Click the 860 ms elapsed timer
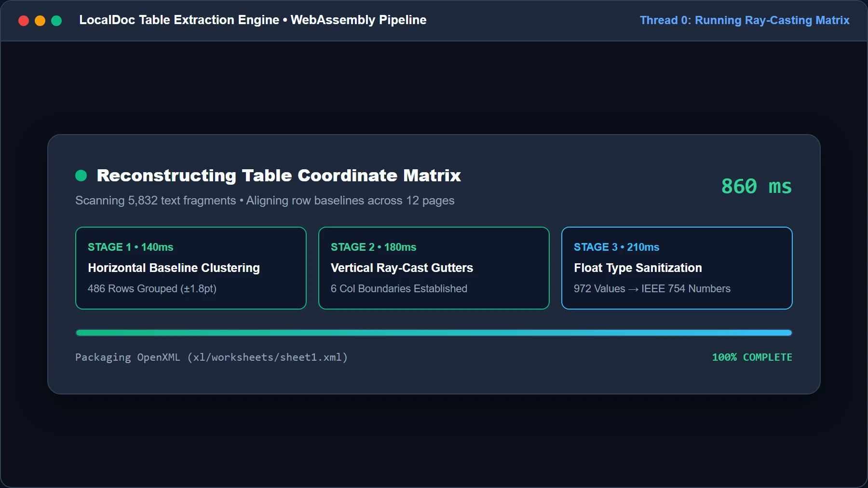Viewport: 868px width, 488px height. (756, 186)
